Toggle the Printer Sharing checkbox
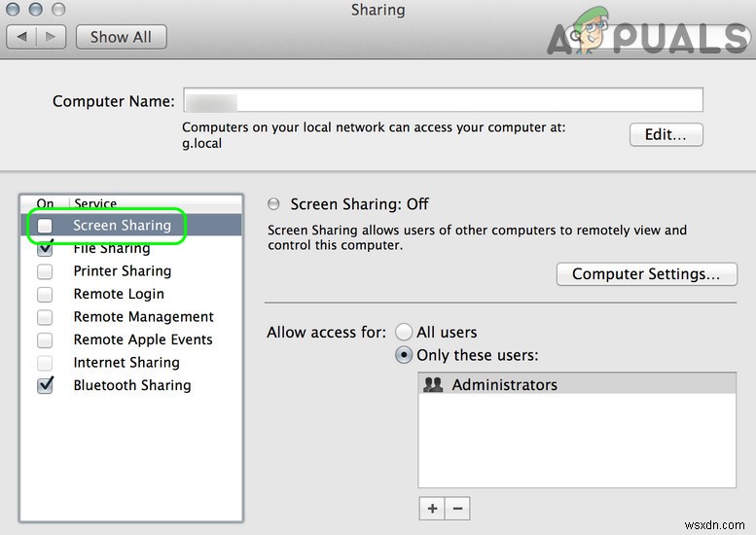The image size is (756, 535). [45, 271]
